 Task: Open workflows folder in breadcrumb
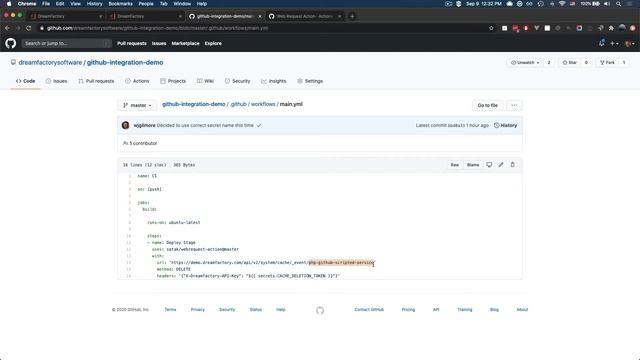[x=263, y=104]
